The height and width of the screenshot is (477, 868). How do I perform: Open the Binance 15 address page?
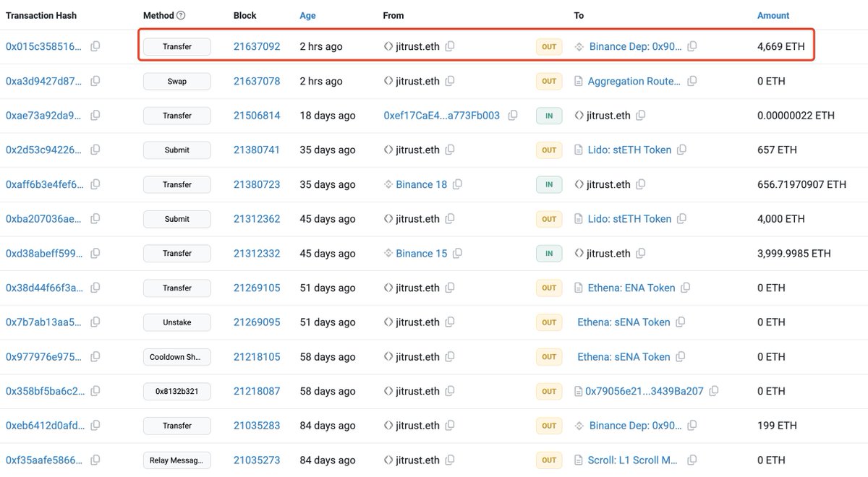click(422, 254)
